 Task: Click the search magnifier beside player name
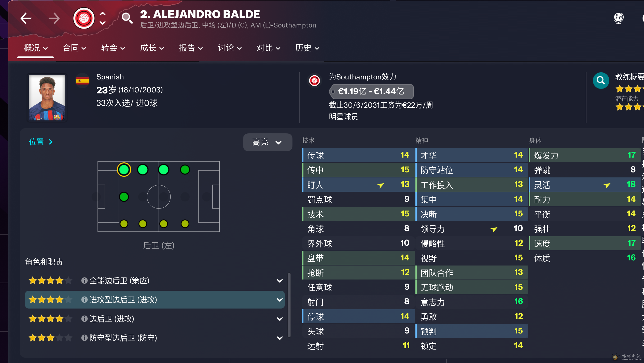[127, 18]
